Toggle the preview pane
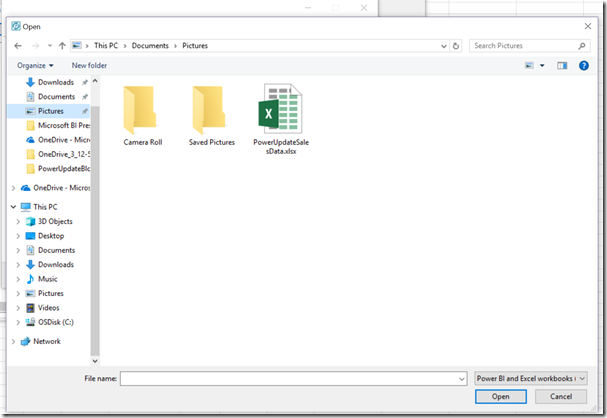Screen dimensions: 607x418 (x=562, y=65)
